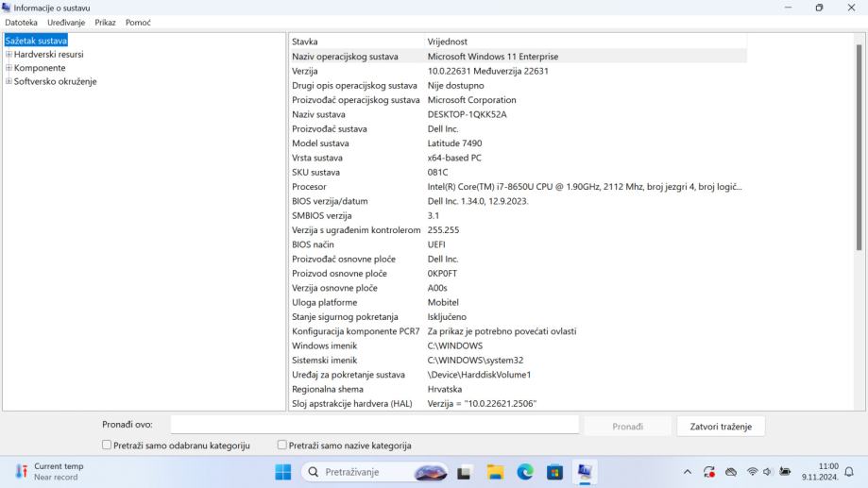Open the Wi-Fi network tray icon
Viewport: 868px width, 488px height.
coord(752,472)
